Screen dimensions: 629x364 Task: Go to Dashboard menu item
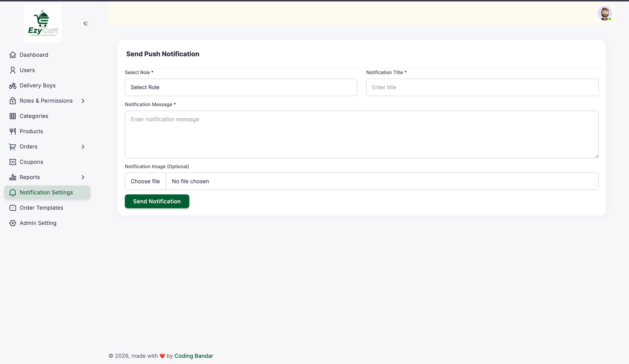[47, 55]
